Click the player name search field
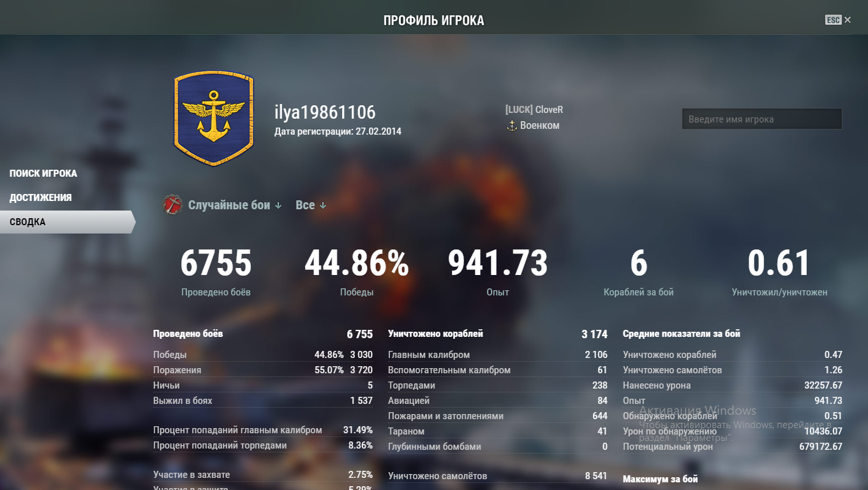The image size is (868, 490). tap(762, 119)
